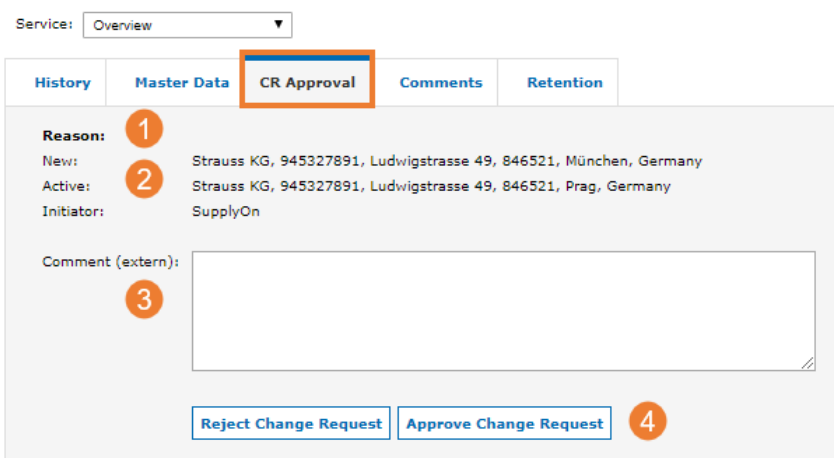Open the Master Data tab
840x464 pixels.
[x=182, y=83]
